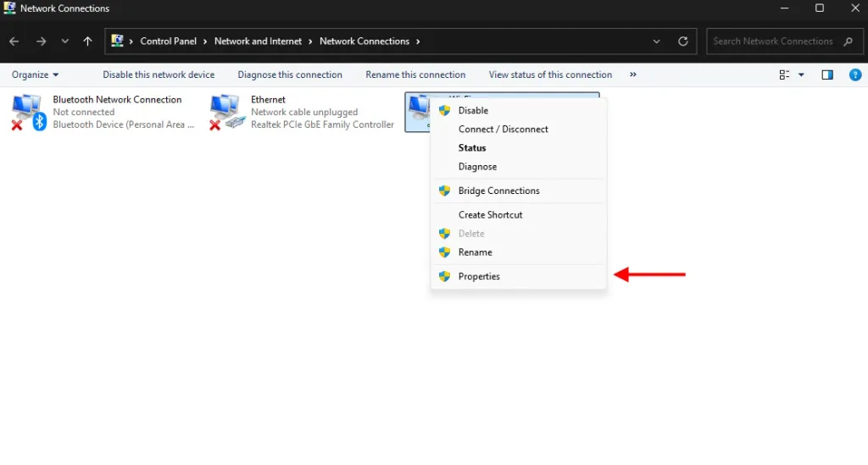This screenshot has width=868, height=465.
Task: Select the Ethernet adapter icon
Action: 227,113
